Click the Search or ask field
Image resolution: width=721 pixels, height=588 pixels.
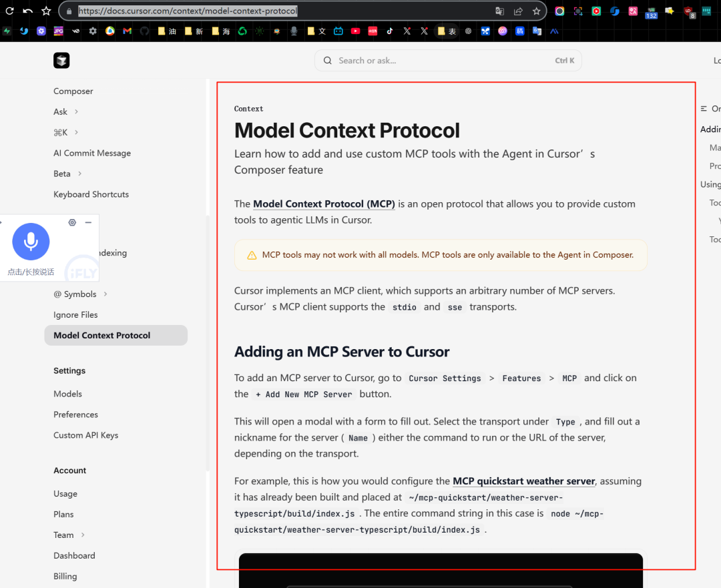(448, 60)
